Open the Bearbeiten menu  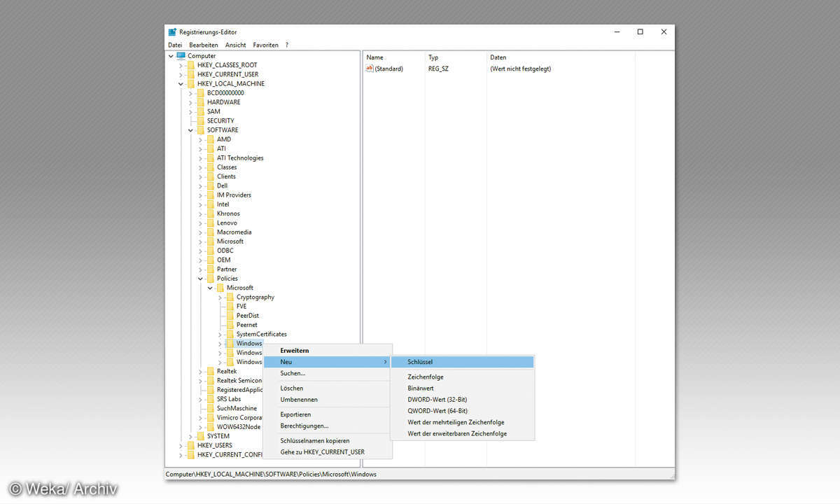(204, 45)
